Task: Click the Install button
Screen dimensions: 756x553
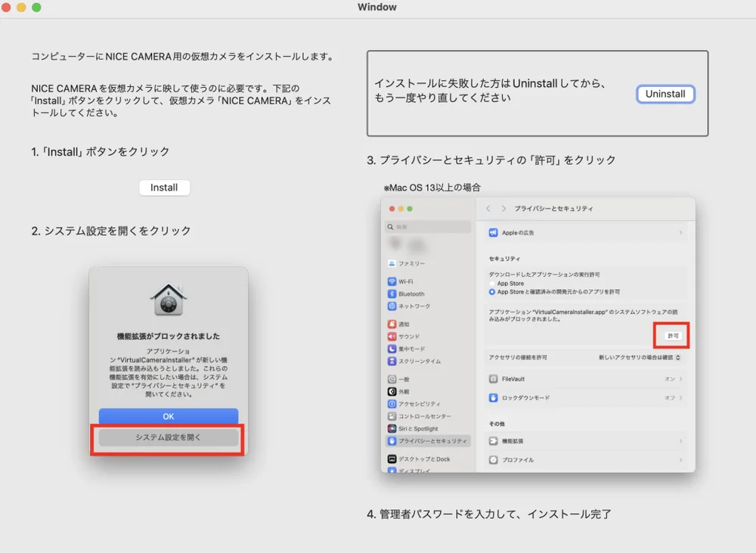Action: tap(164, 187)
